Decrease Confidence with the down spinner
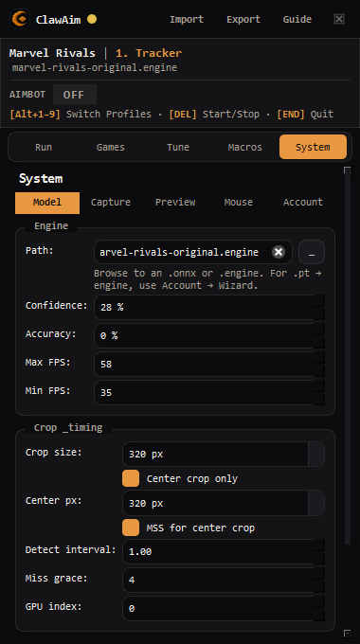Image resolution: width=360 pixels, height=644 pixels. point(319,313)
